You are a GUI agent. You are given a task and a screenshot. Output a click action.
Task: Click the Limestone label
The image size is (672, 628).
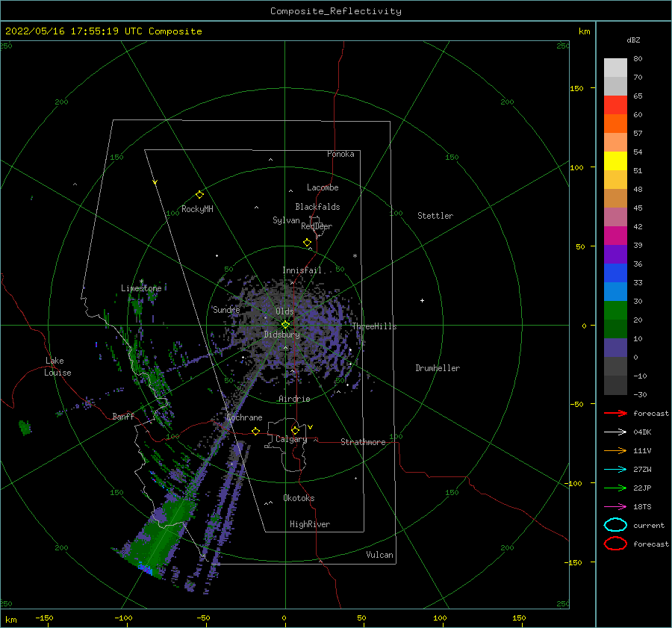[x=141, y=288]
